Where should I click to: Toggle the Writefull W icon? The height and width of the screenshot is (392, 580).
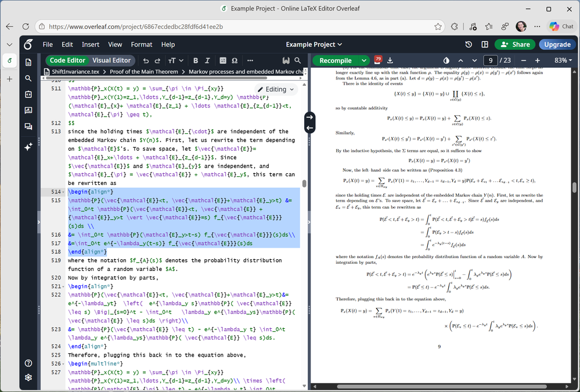(286, 60)
